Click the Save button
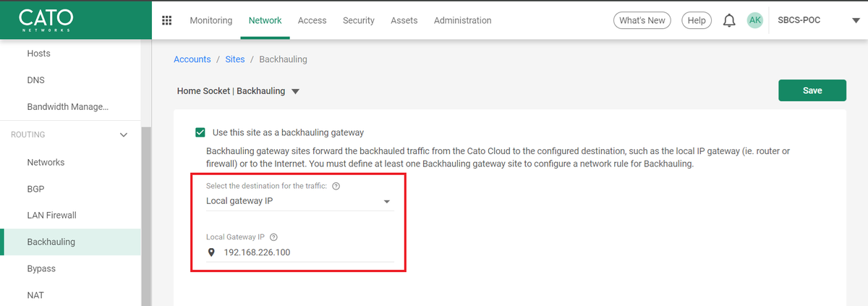Screen dimensions: 868x306 (x=812, y=90)
